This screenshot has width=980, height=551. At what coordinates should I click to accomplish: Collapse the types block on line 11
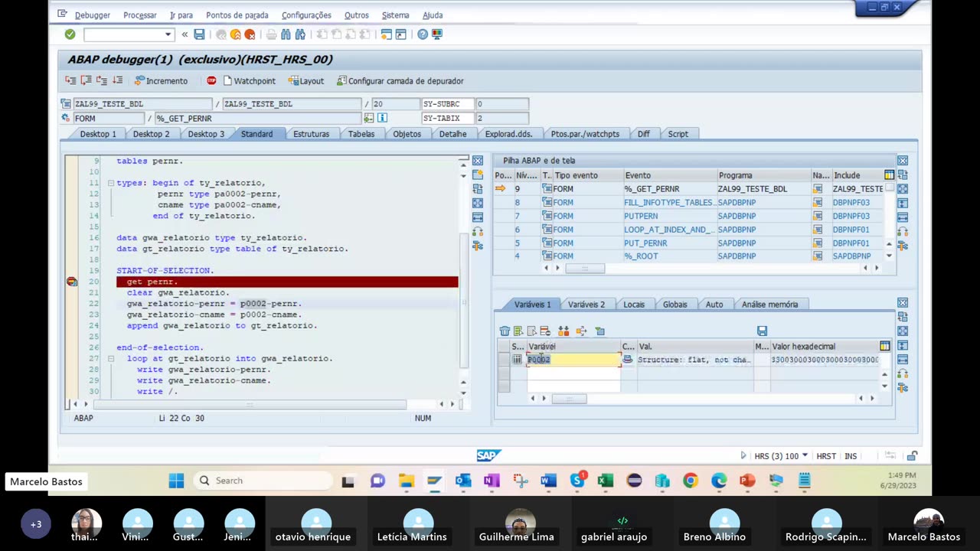click(x=110, y=183)
